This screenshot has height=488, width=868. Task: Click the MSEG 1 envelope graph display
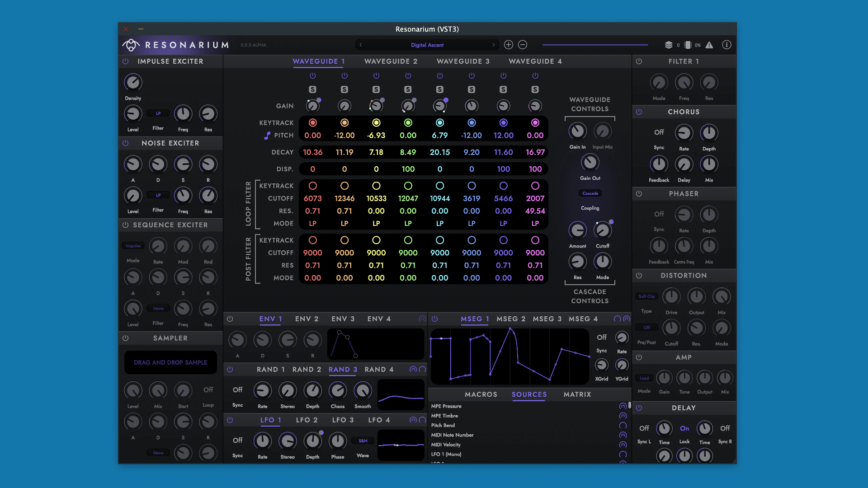coord(510,357)
